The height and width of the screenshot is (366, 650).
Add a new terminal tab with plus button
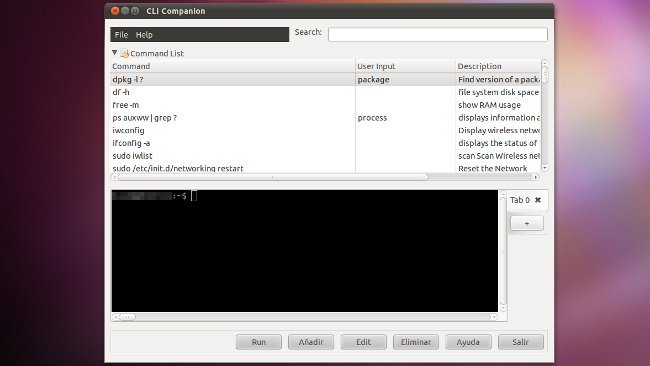526,223
